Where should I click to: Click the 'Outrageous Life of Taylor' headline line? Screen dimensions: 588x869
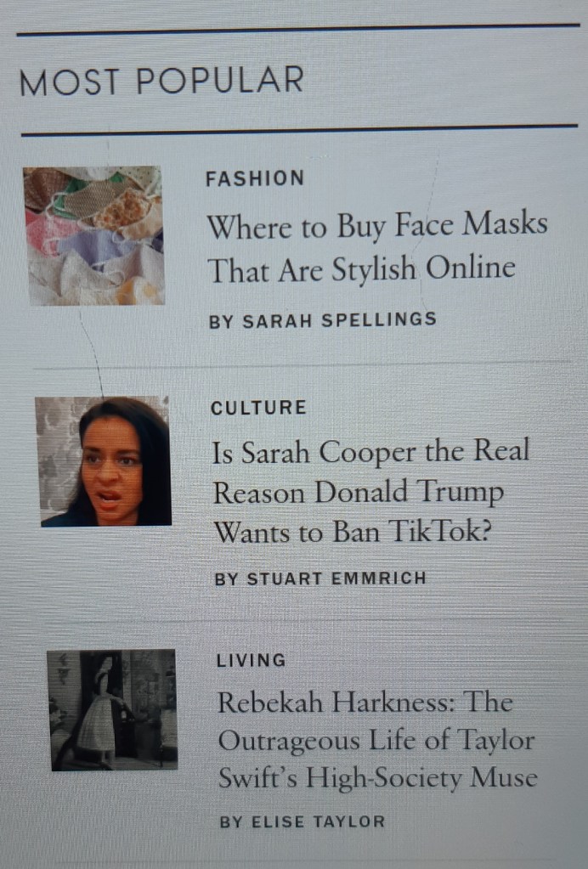376,741
